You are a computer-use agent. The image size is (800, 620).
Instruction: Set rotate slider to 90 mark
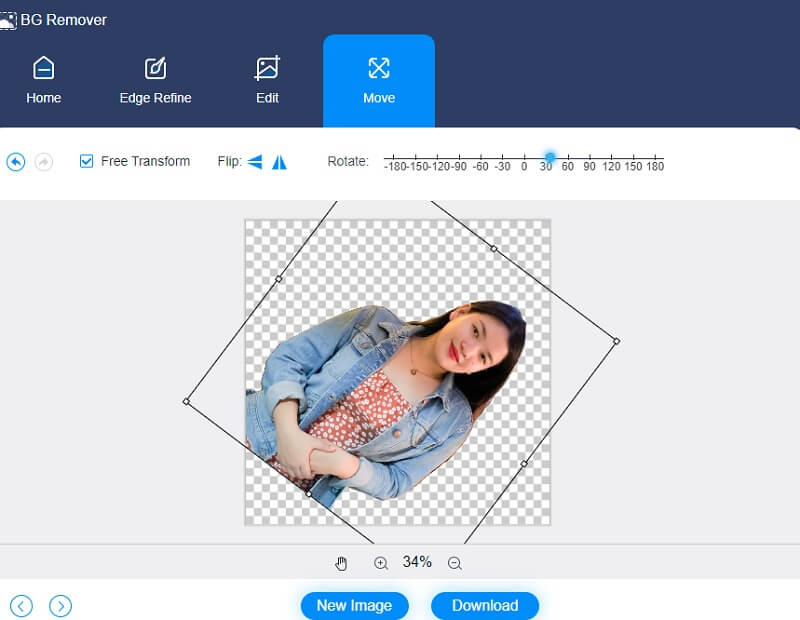click(x=589, y=158)
